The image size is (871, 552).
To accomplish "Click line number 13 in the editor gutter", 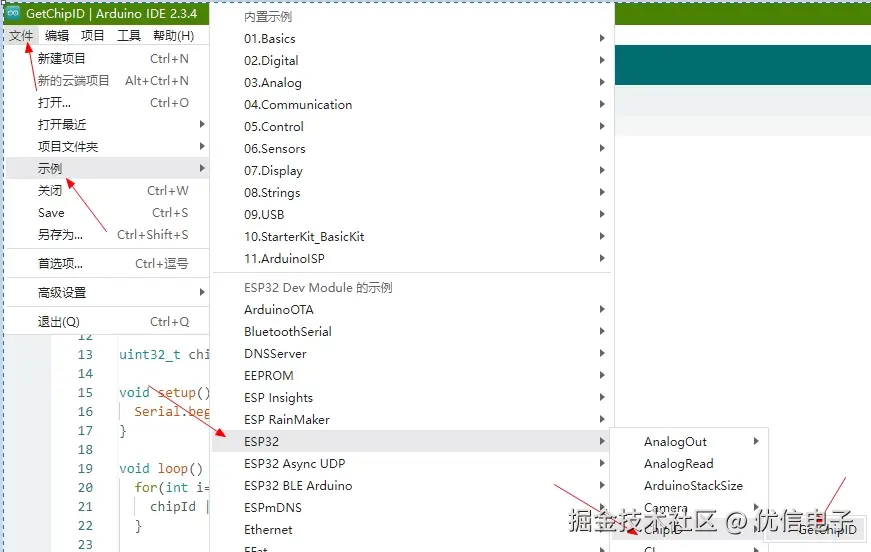I will pyautogui.click(x=85, y=354).
